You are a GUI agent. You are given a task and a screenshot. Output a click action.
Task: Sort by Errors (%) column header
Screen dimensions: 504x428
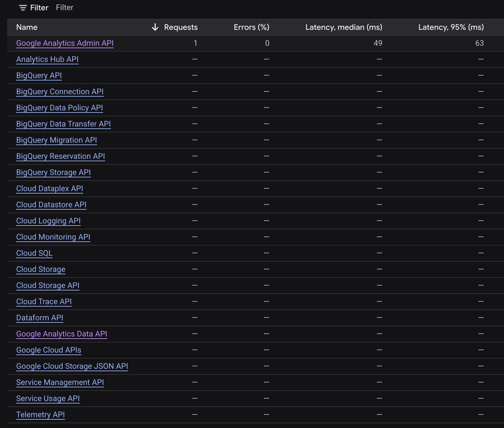(x=251, y=27)
